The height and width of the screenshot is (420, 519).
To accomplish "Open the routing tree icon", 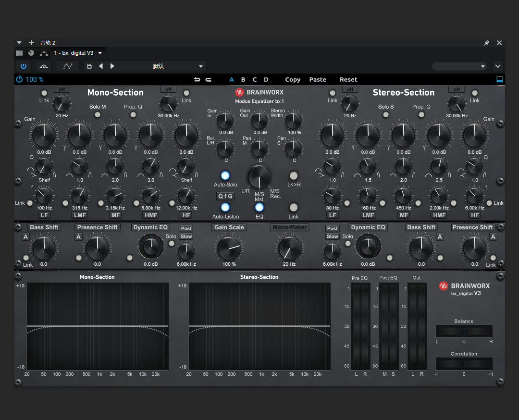I will [44, 53].
